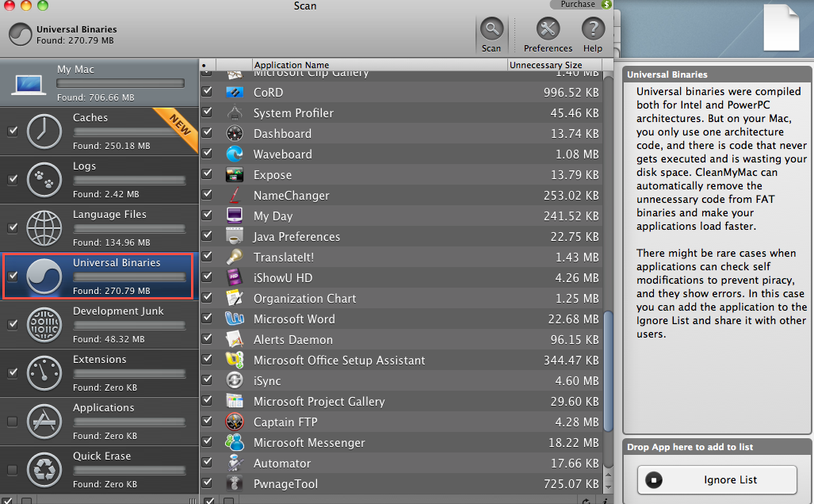Click the bullet column header
Image resolution: width=814 pixels, height=504 pixels.
click(x=207, y=65)
